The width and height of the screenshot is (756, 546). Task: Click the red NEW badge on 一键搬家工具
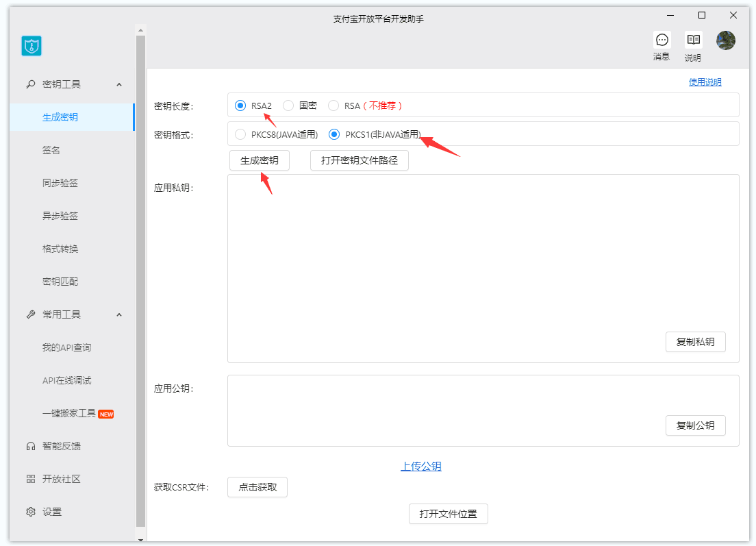tap(106, 414)
